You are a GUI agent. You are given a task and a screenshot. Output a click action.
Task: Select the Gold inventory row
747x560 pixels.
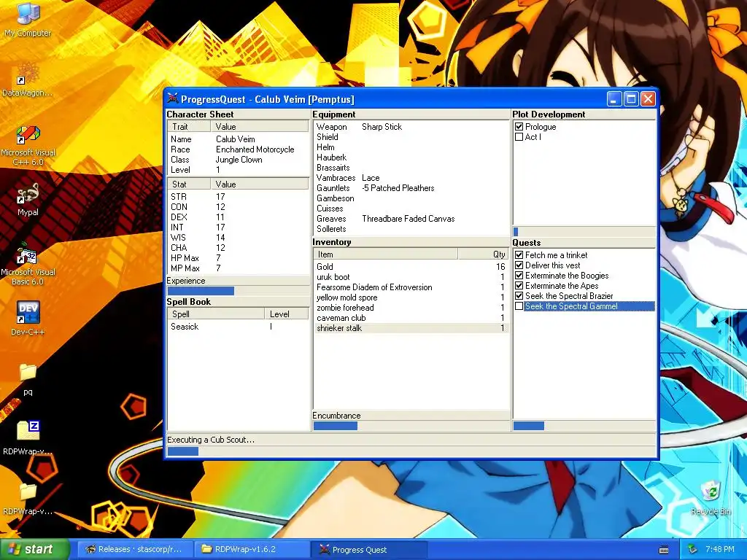pos(411,267)
